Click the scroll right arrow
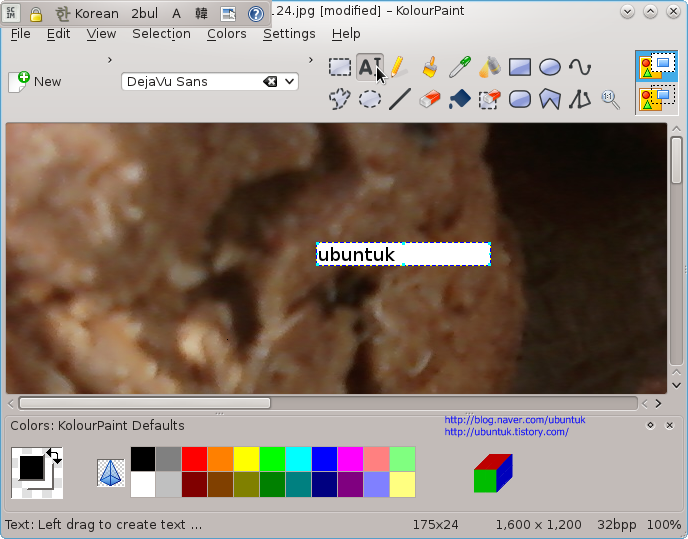 coord(658,403)
